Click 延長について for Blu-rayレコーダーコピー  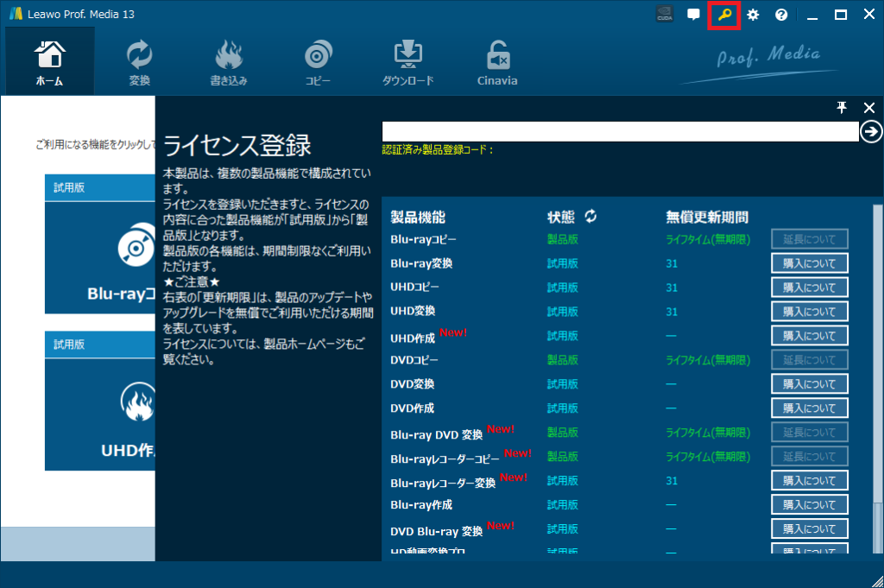click(x=810, y=457)
